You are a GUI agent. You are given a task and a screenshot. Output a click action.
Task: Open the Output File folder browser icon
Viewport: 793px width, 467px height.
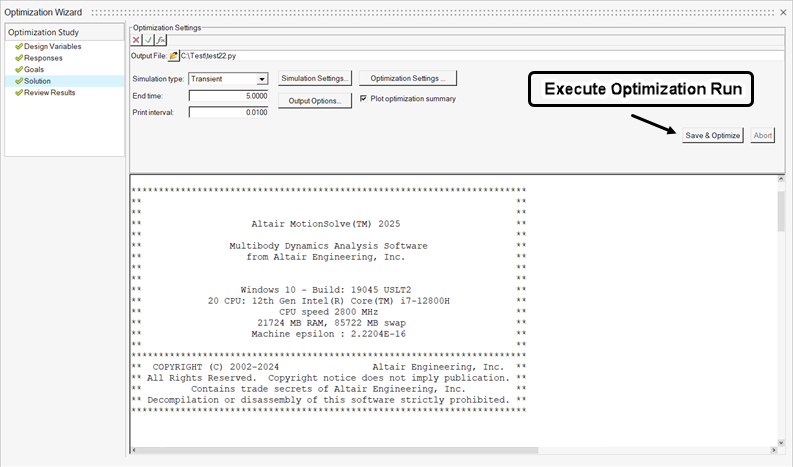(174, 57)
